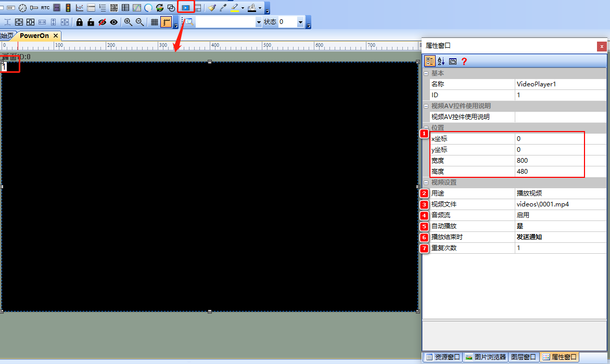Collapse the 基本 property group
The image size is (610, 364).
coord(426,73)
